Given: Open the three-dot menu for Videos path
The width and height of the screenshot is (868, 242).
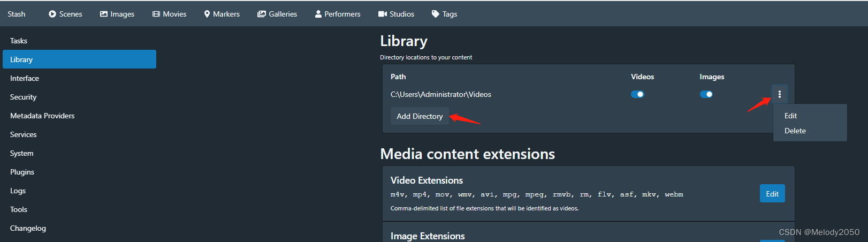Looking at the screenshot, I should tap(779, 94).
